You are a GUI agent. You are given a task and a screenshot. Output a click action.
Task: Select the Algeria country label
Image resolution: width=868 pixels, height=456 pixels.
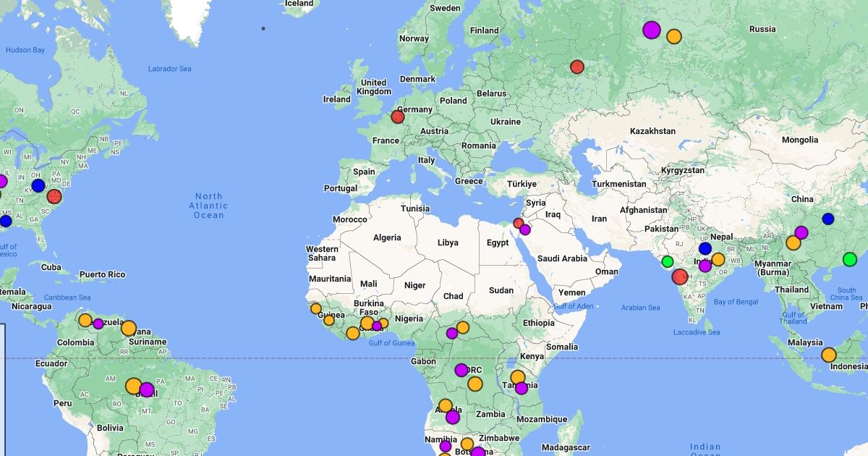click(x=387, y=237)
